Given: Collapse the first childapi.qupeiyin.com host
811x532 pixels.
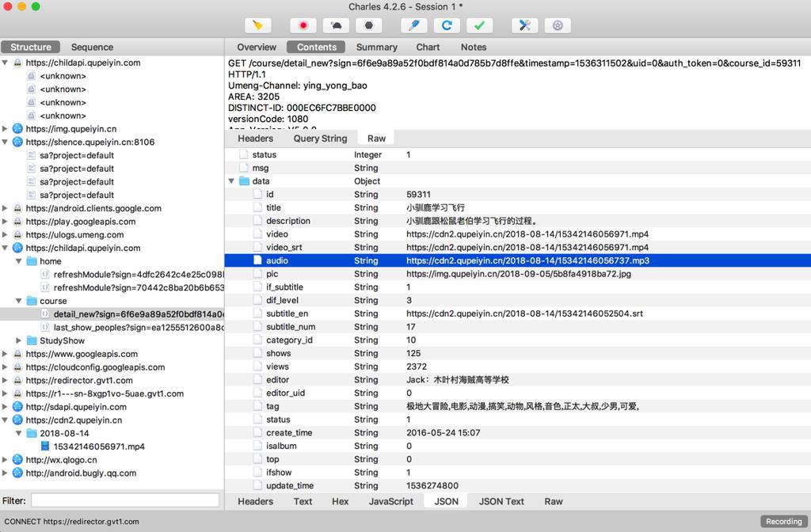Looking at the screenshot, I should click(5, 63).
